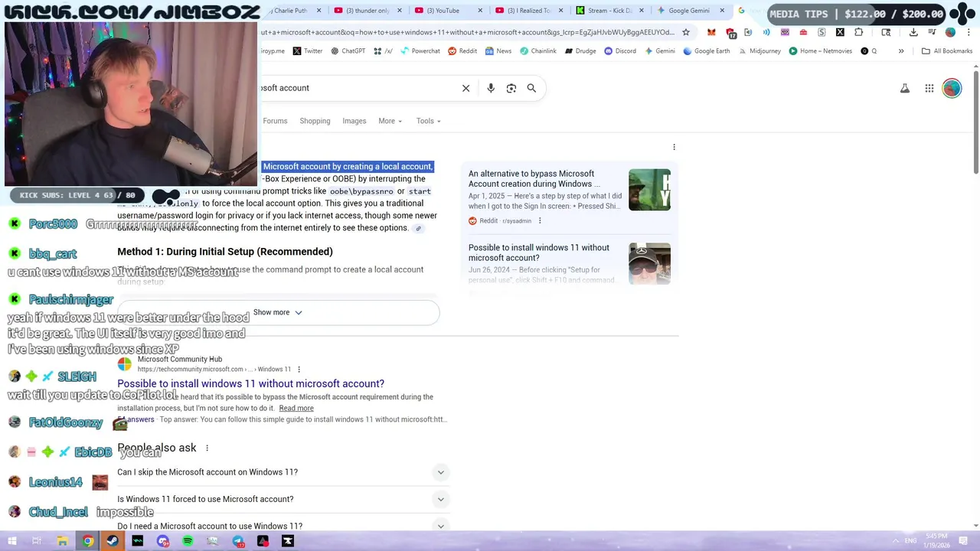Open the Tools search options

pos(428,121)
